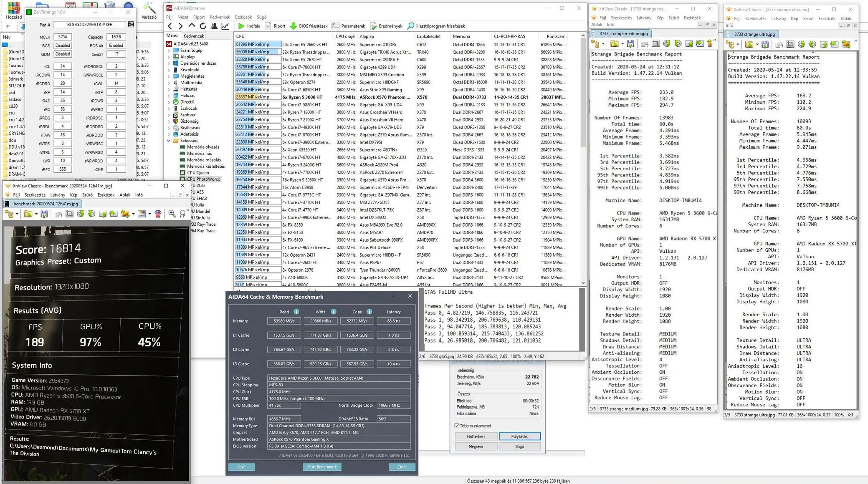Collapse the Sebesség tree node
Viewport: 868px width, 484px height.
pyautogui.click(x=169, y=141)
